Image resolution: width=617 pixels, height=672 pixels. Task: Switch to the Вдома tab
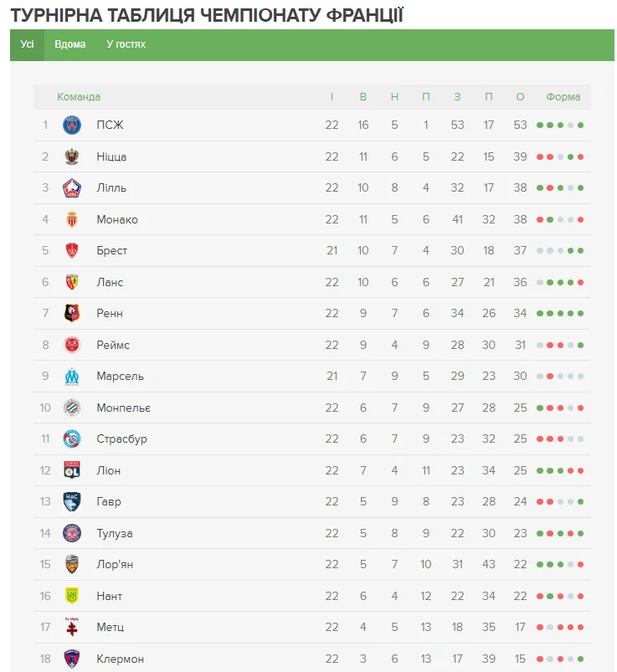point(70,44)
